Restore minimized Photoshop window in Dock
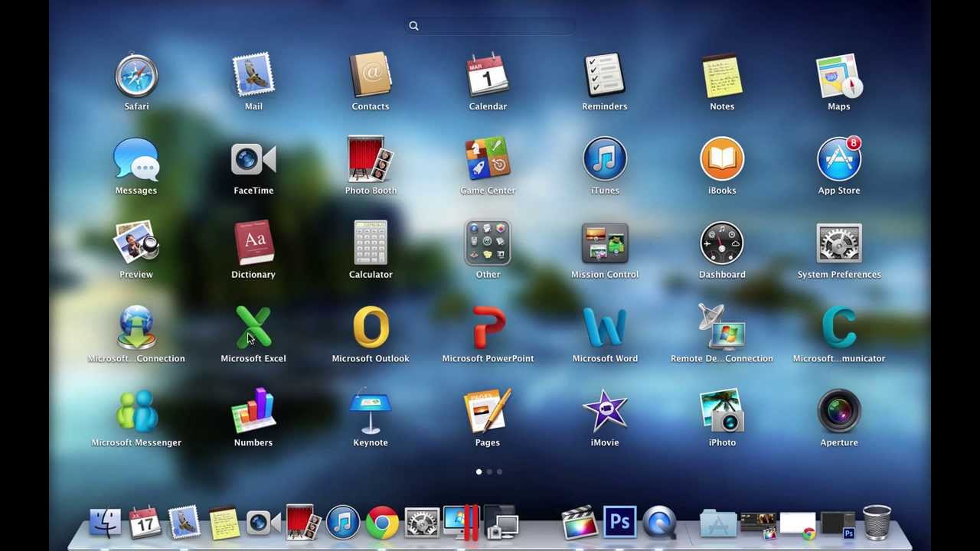 point(837,525)
